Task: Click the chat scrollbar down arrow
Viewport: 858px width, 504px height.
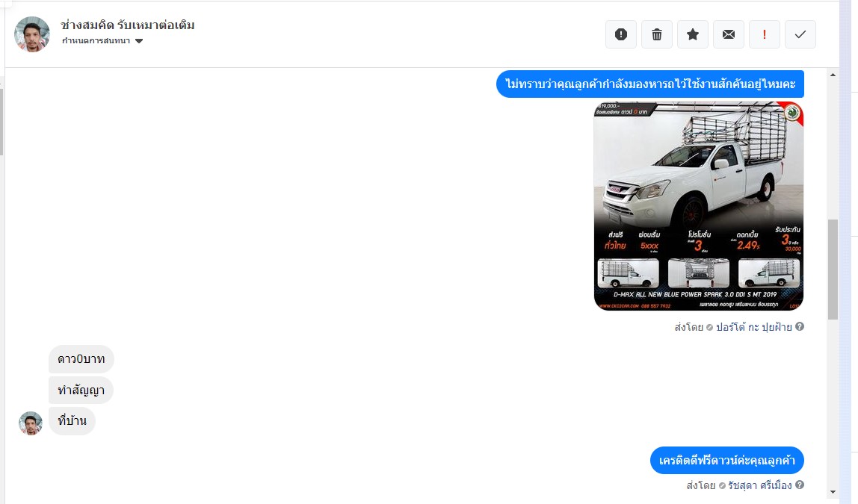Action: point(833,492)
